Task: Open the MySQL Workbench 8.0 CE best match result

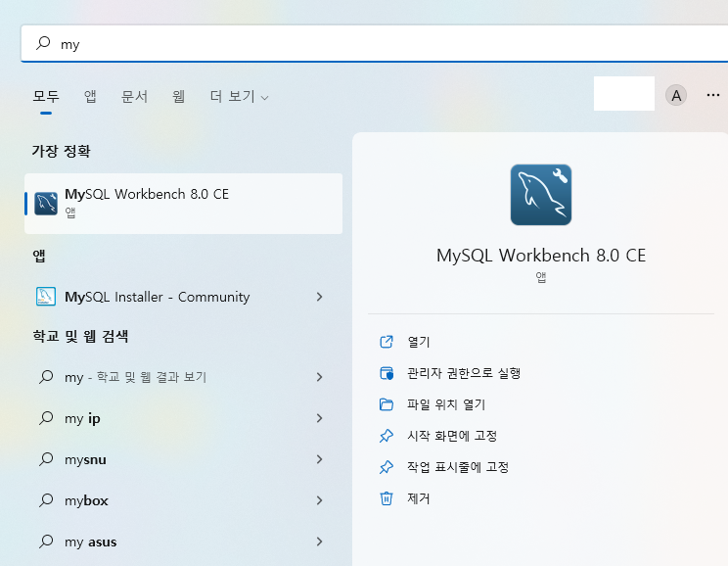Action: tap(183, 204)
